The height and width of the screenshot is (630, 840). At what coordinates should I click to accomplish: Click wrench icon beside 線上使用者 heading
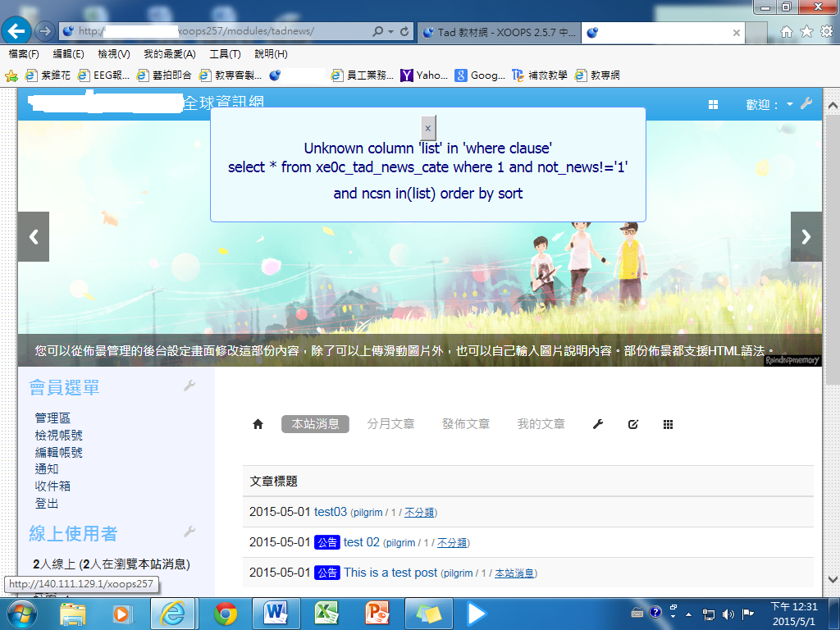189,532
